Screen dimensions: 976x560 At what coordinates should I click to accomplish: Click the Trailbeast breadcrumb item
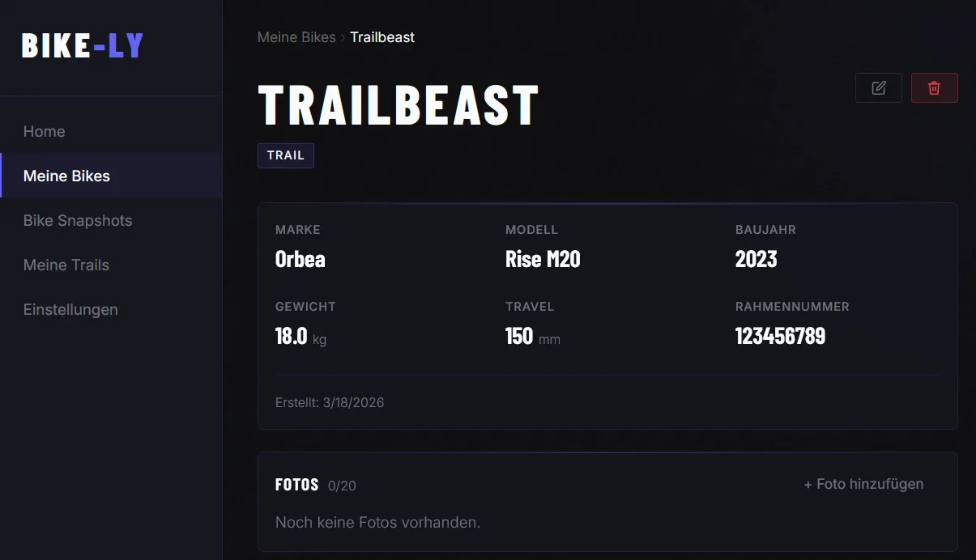click(x=382, y=37)
